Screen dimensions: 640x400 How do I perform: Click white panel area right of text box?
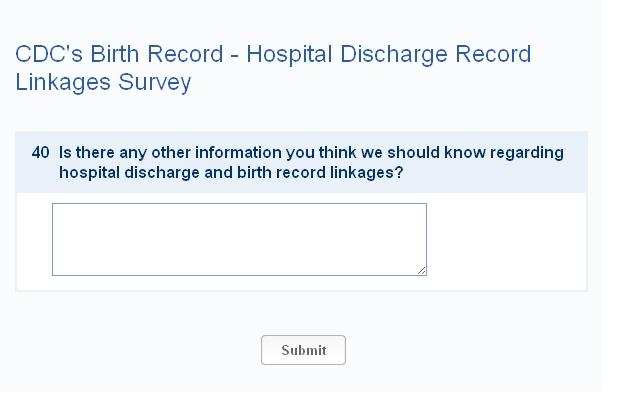(x=505, y=240)
